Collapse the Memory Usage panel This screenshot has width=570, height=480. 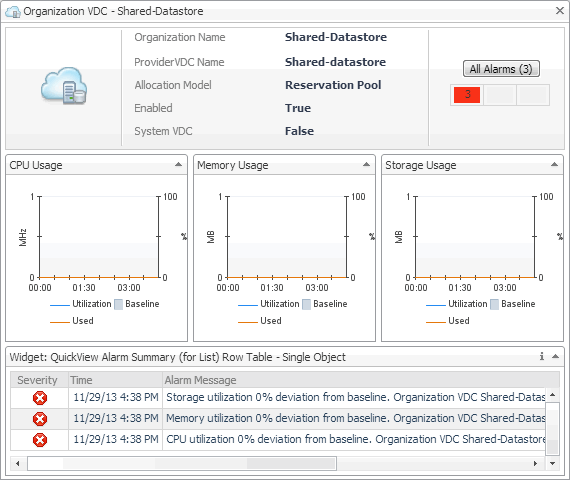coord(366,165)
